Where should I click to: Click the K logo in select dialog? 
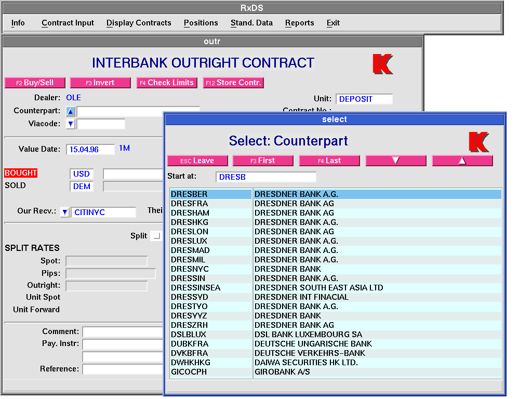pyautogui.click(x=479, y=142)
